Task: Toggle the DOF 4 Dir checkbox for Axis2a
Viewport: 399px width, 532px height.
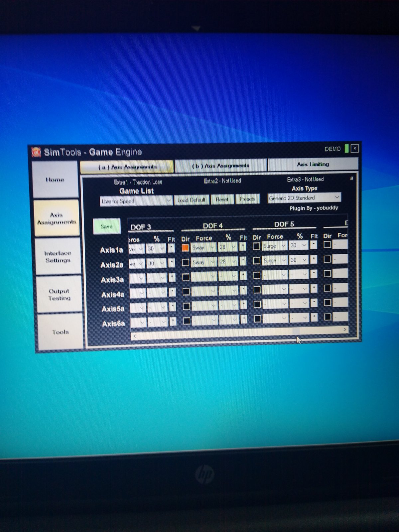Action: point(186,262)
